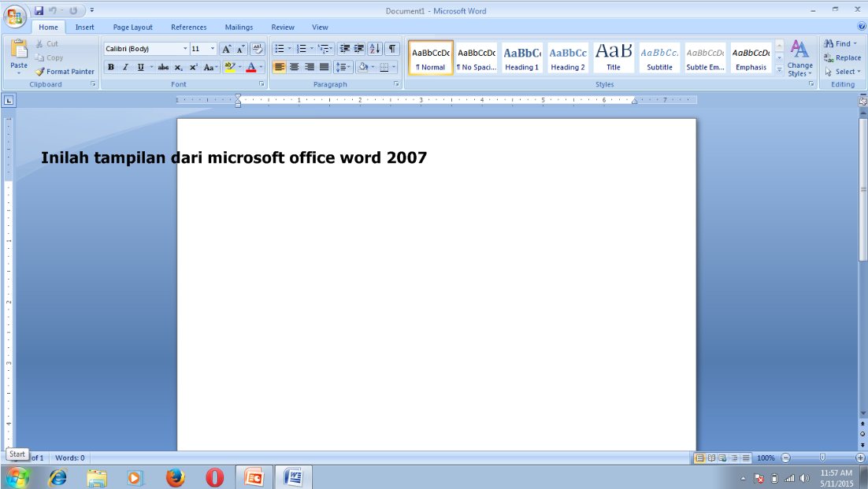Click the tab selector on the ruler corner
The image size is (868, 489).
(9, 100)
